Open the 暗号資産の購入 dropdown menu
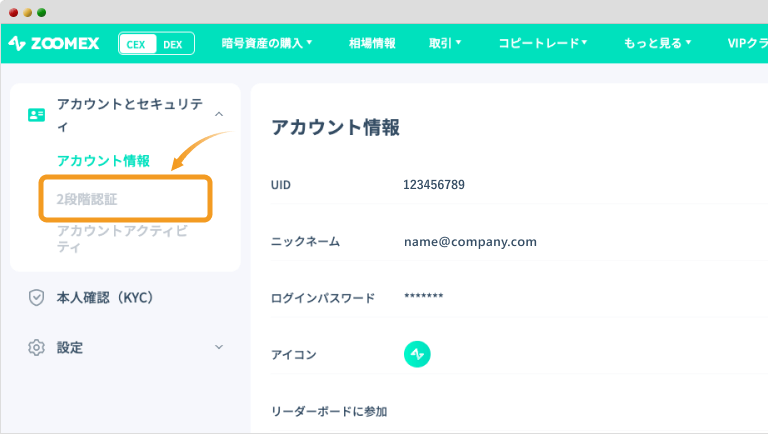This screenshot has width=768, height=434. click(x=267, y=43)
